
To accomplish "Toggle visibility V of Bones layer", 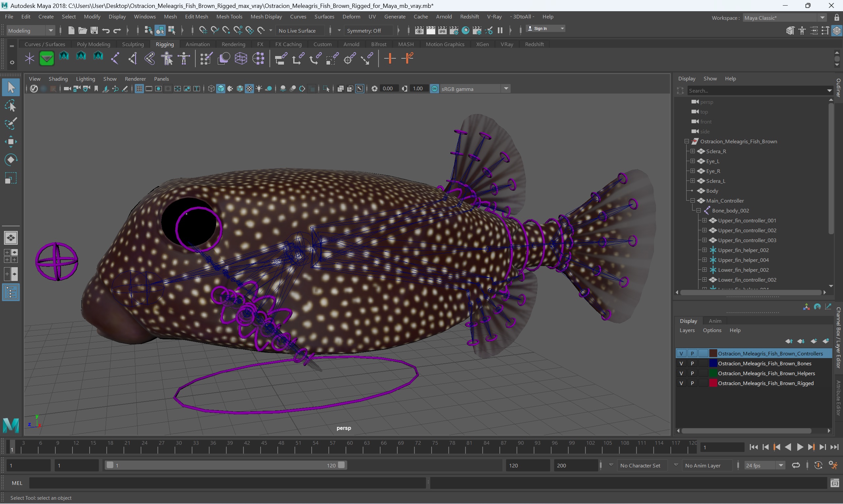I will point(681,363).
